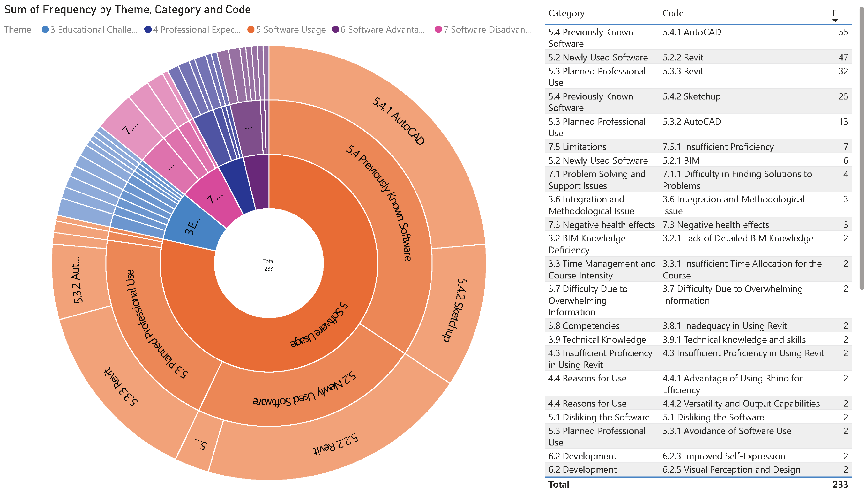Viewport: 868px width, 492px height.
Task: Click the Total row label in table
Action: click(559, 485)
